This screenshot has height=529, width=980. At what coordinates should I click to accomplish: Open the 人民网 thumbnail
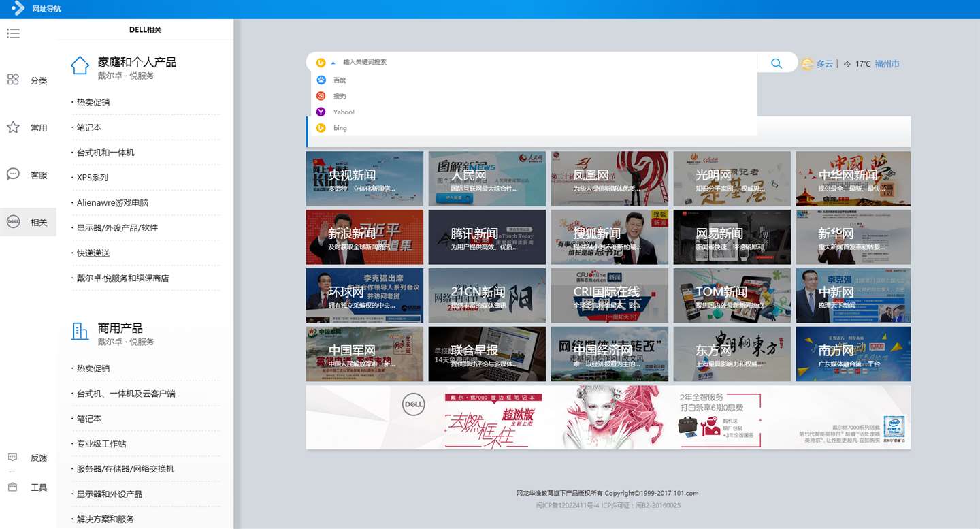(487, 178)
